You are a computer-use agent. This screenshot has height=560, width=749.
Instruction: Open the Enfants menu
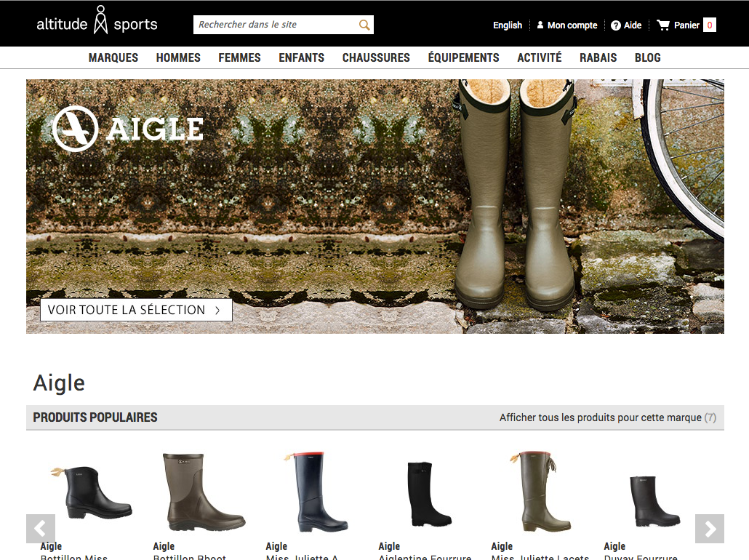click(301, 57)
